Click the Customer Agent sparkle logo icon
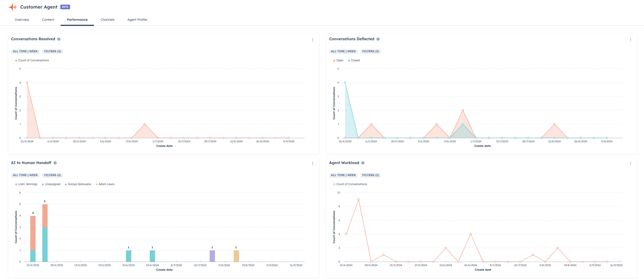 point(13,7)
